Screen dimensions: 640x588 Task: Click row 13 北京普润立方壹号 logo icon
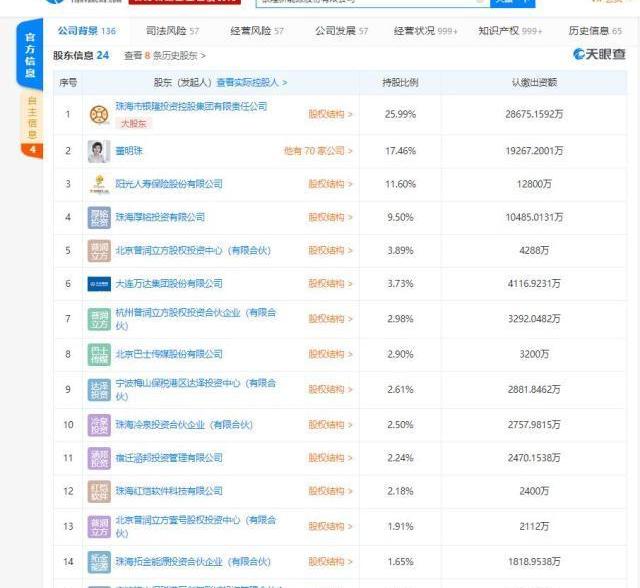[99, 526]
